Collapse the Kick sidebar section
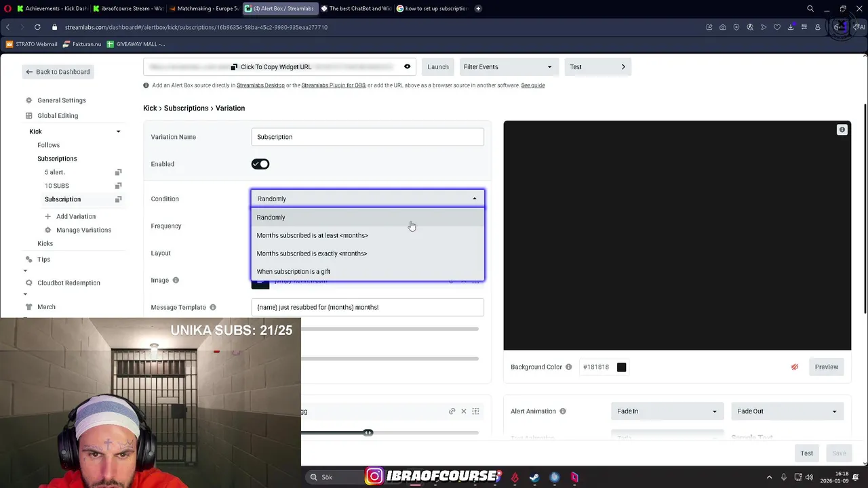This screenshot has height=488, width=868. click(118, 131)
